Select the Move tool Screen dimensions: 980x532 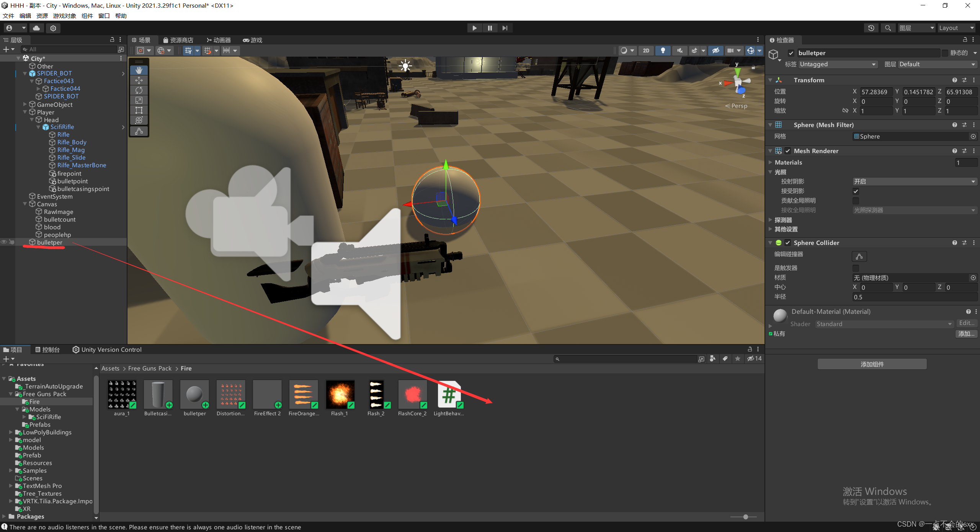click(x=139, y=80)
